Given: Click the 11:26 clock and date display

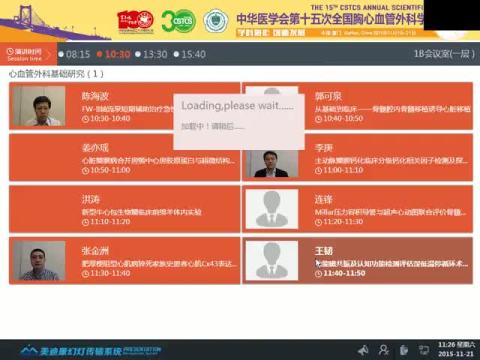Looking at the screenshot, I should pos(456,349).
